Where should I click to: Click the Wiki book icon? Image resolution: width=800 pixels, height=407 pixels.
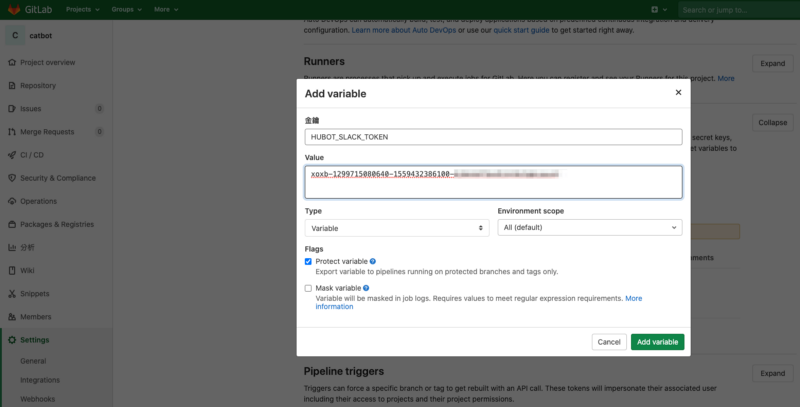tap(12, 270)
